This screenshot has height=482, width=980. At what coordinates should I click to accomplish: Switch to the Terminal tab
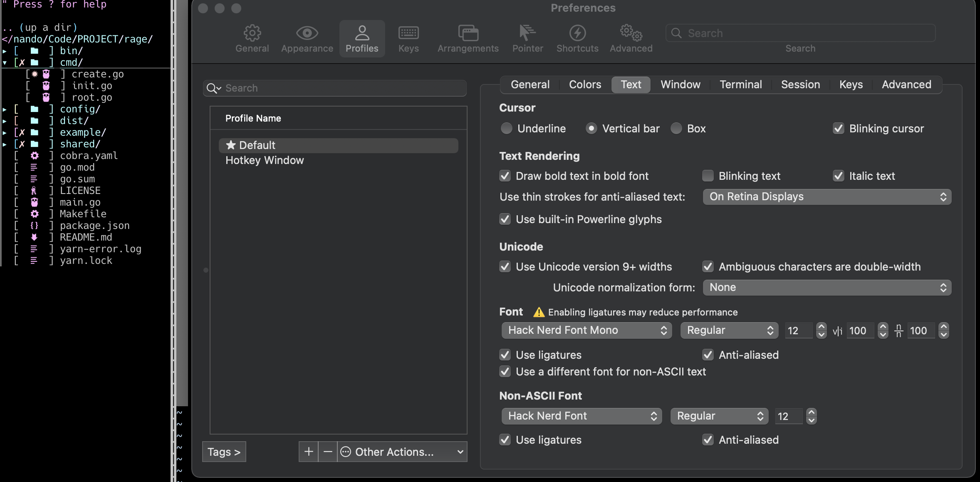tap(741, 85)
